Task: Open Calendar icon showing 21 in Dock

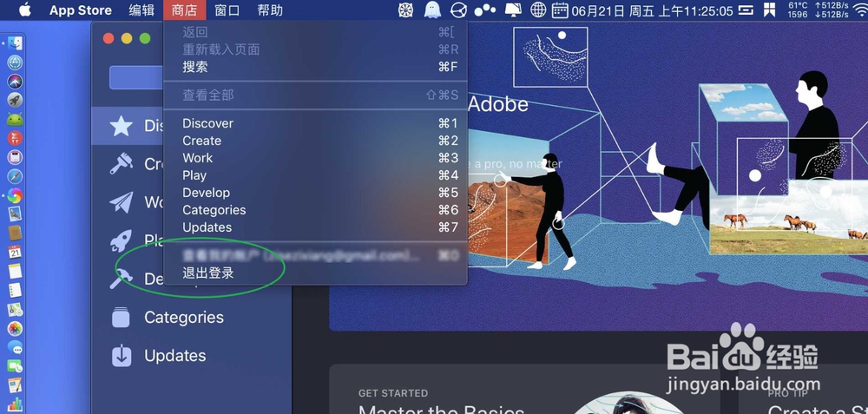Action: click(15, 252)
